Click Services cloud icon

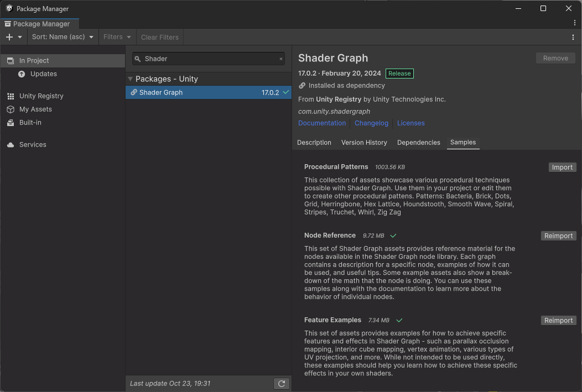point(11,145)
